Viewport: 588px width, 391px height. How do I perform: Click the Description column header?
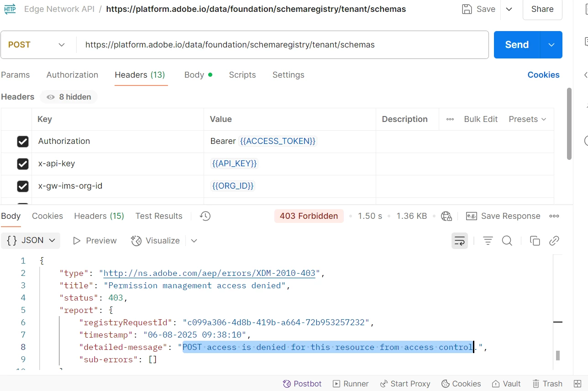click(x=405, y=119)
